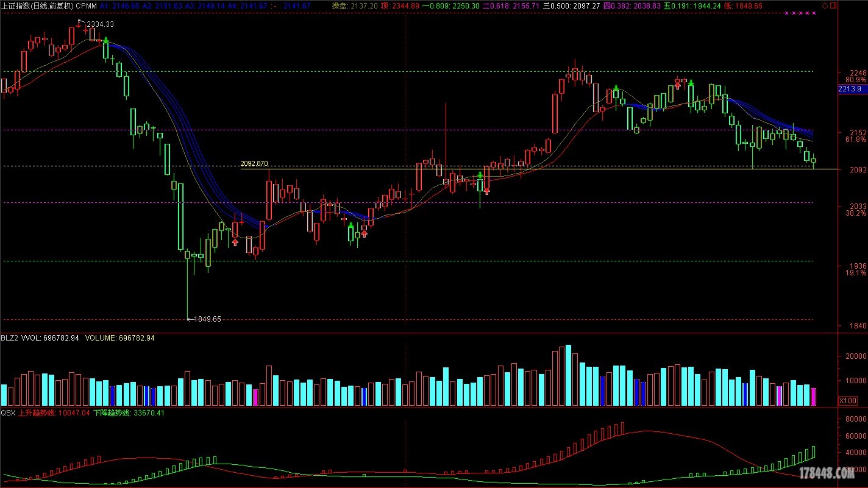Click the arrow marker at 1849.65 low
868x488 pixels.
pyautogui.click(x=190, y=319)
